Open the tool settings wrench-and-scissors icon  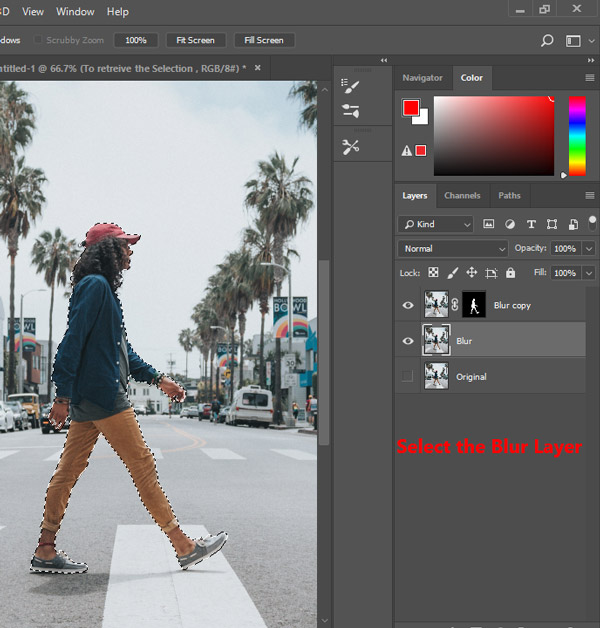tap(350, 147)
